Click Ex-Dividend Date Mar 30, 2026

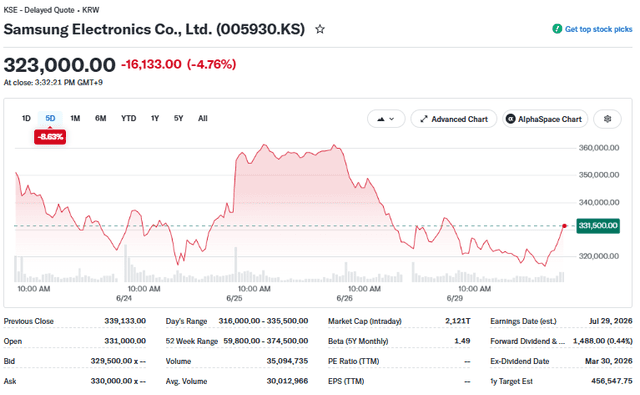pyautogui.click(x=609, y=361)
